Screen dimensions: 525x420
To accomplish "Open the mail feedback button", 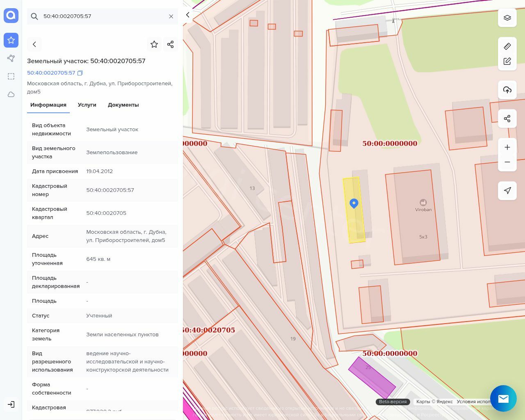I will click(x=503, y=398).
